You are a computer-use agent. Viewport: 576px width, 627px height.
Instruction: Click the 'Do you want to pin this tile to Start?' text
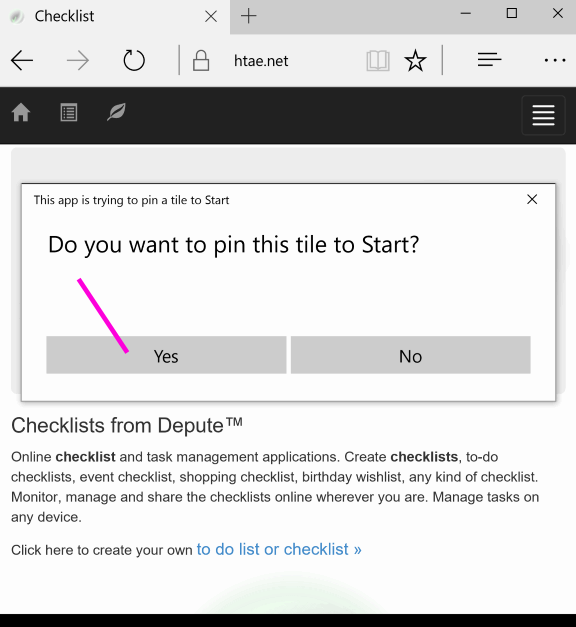tap(234, 245)
